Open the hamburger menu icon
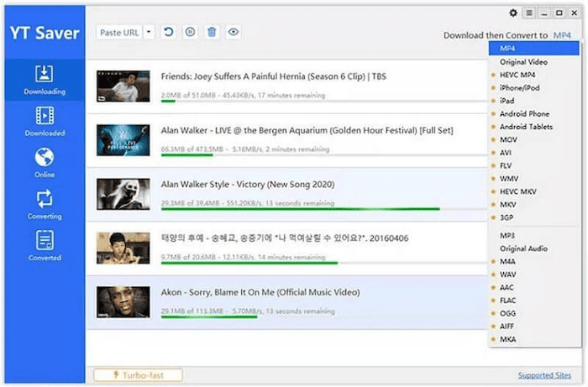588x387 pixels. click(528, 13)
